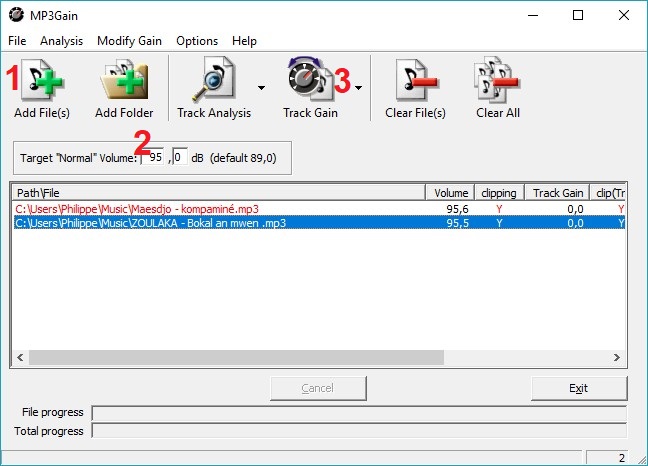Minimize the MP3Gain window
This screenshot has width=648, height=466.
click(533, 15)
